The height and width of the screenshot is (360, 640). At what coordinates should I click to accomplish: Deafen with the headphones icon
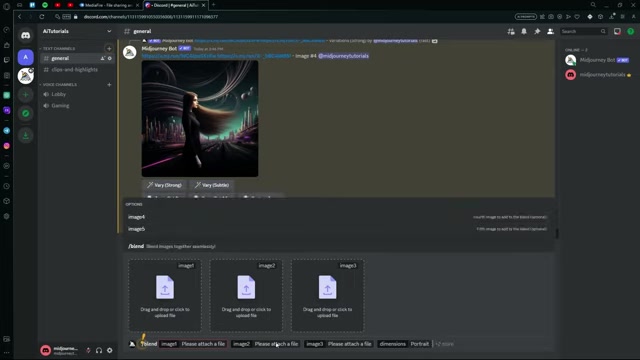point(99,350)
